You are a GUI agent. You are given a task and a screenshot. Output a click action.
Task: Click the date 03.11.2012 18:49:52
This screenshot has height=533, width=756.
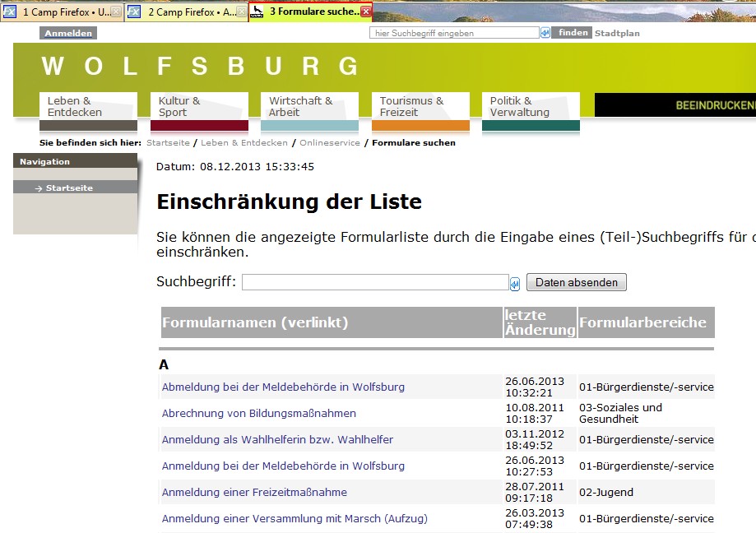pos(534,439)
